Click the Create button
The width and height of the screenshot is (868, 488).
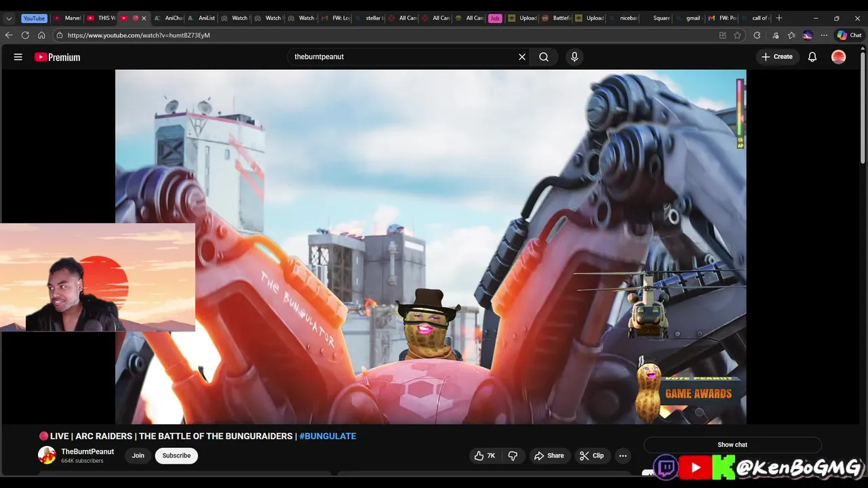tap(777, 57)
